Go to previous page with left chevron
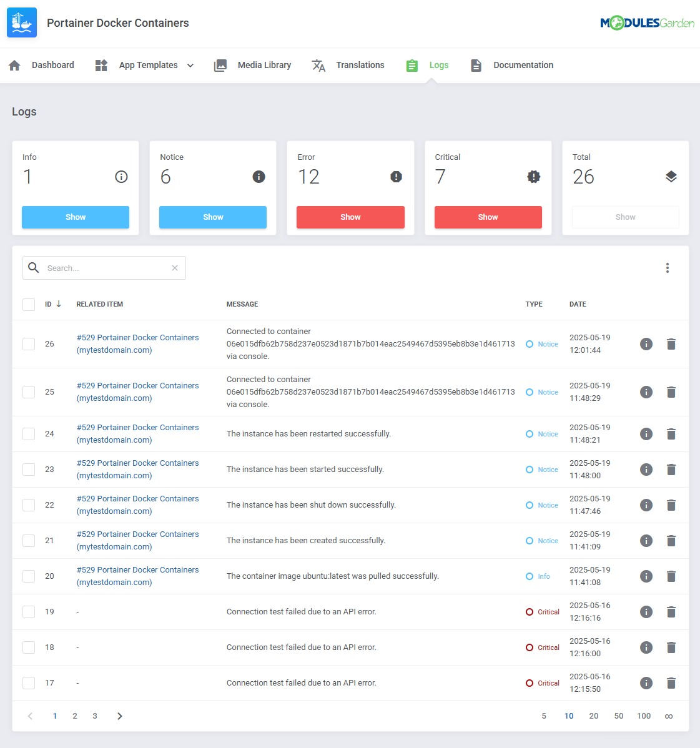Image resolution: width=700 pixels, height=748 pixels. [30, 716]
